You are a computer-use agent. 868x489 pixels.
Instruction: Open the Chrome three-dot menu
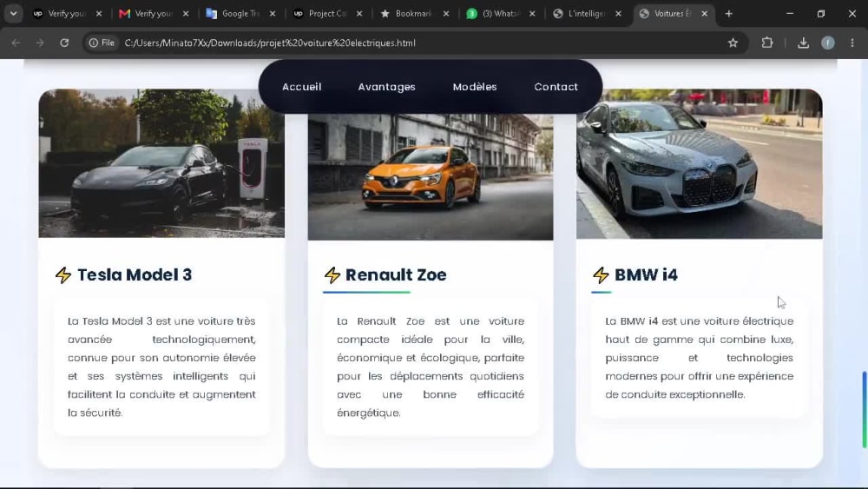pyautogui.click(x=852, y=43)
